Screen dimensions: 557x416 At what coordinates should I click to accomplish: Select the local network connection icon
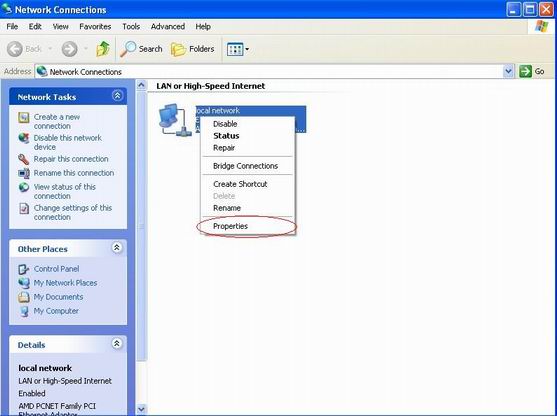[175, 120]
